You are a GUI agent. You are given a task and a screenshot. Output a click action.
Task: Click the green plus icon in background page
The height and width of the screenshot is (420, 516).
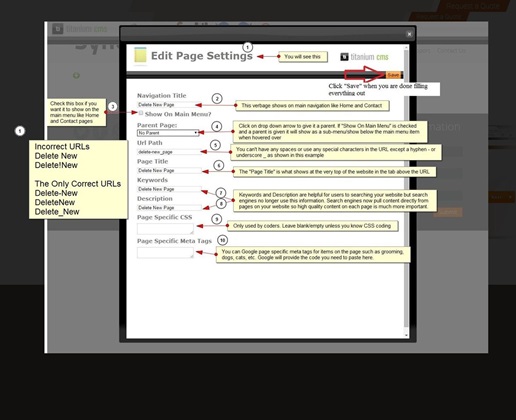click(76, 75)
